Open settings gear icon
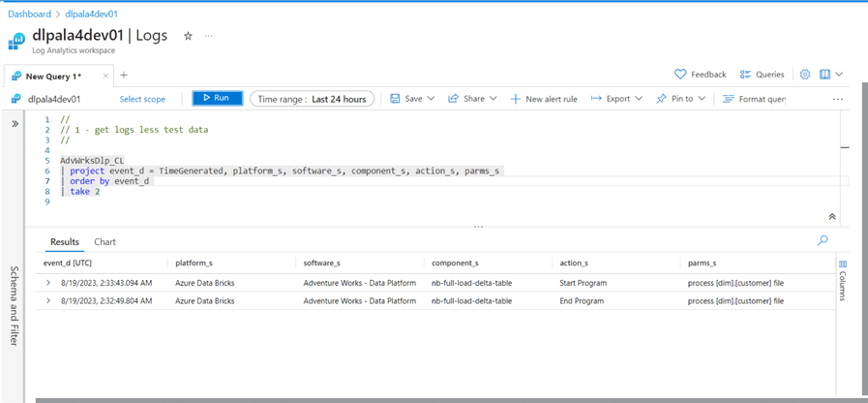The height and width of the screenshot is (403, 868). [805, 75]
